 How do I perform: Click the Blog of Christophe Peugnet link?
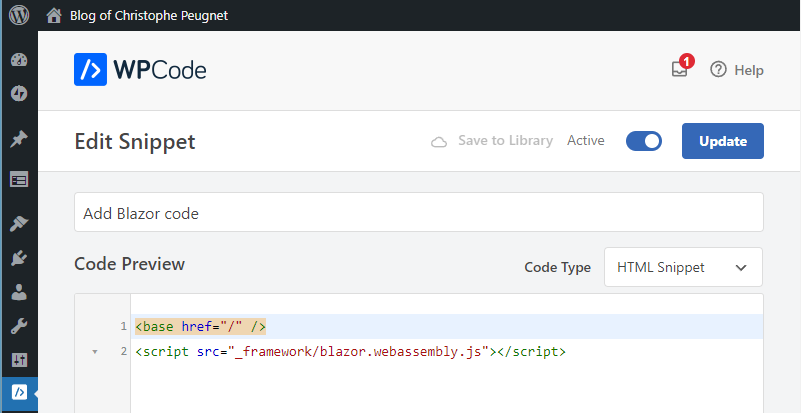(x=149, y=15)
